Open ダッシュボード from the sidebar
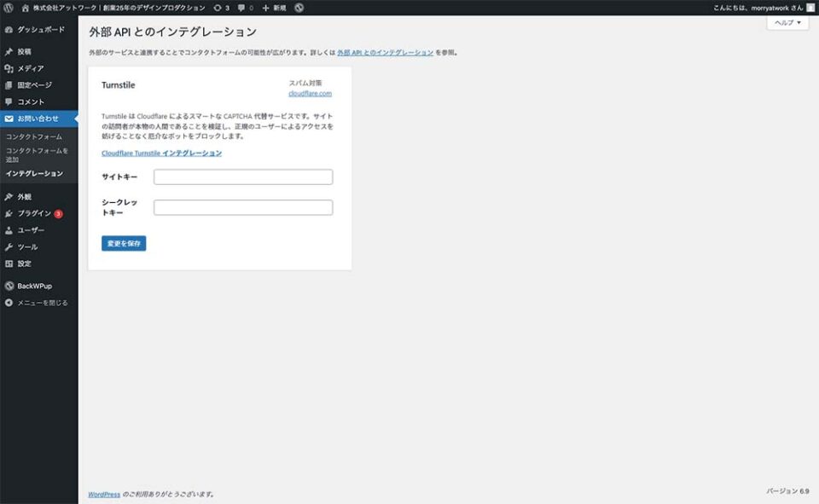Screen dimensions: 819x504 click(x=39, y=29)
